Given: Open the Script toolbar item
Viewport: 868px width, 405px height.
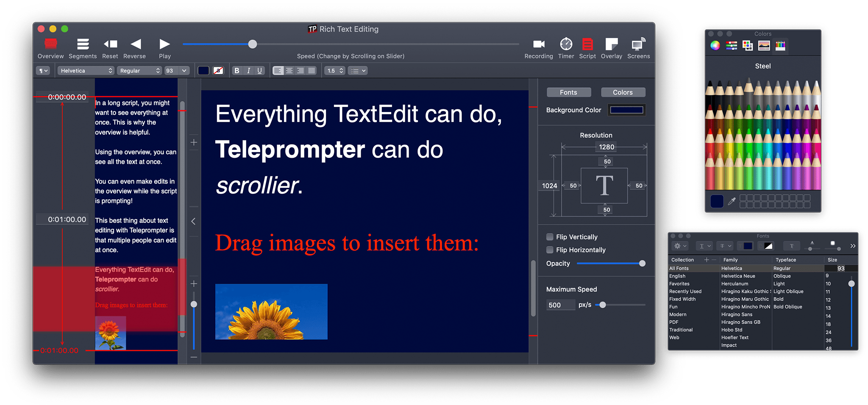Looking at the screenshot, I should click(x=587, y=48).
